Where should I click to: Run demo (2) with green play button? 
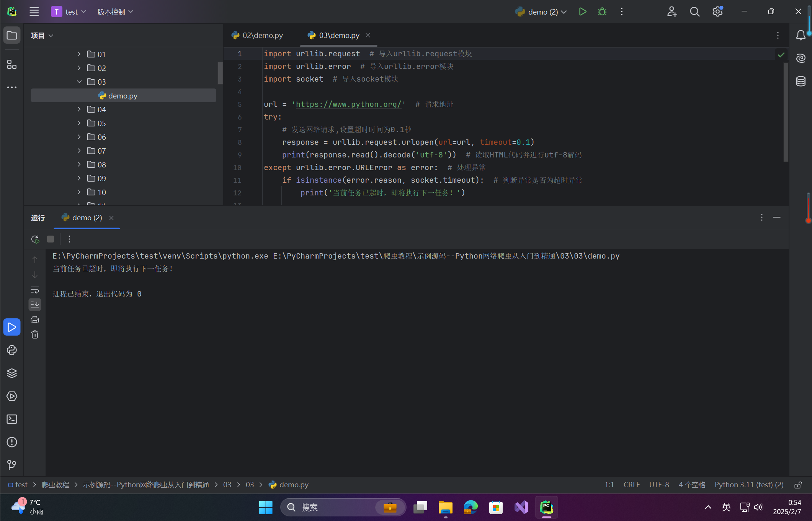coord(583,12)
